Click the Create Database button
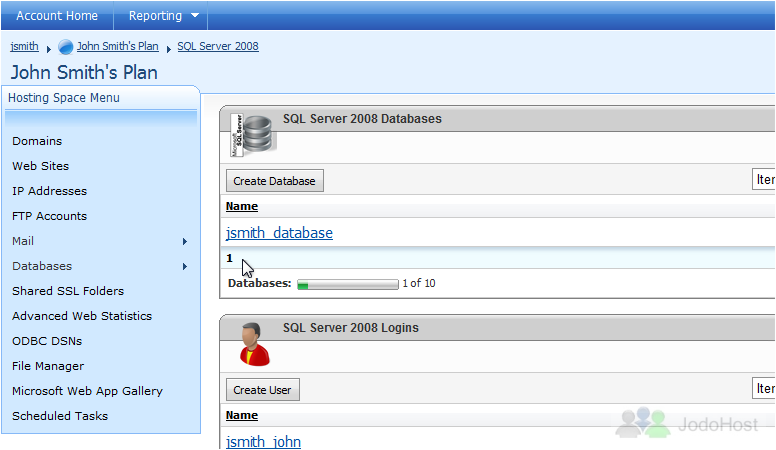 [275, 181]
